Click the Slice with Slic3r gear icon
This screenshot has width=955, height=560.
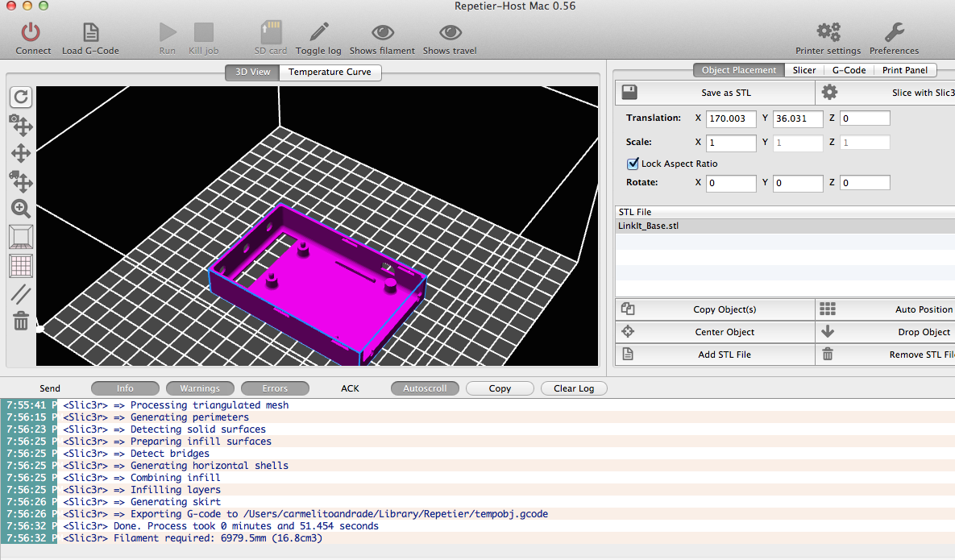point(829,92)
